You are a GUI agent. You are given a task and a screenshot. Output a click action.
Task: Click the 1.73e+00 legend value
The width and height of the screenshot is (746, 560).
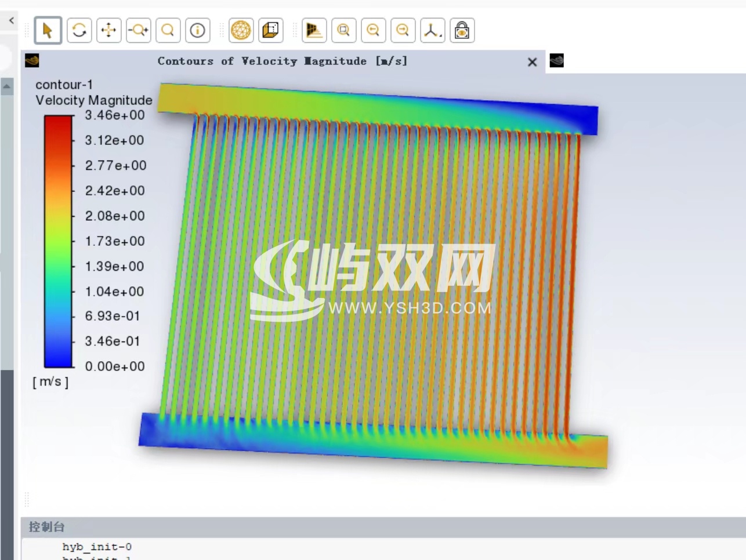(115, 241)
